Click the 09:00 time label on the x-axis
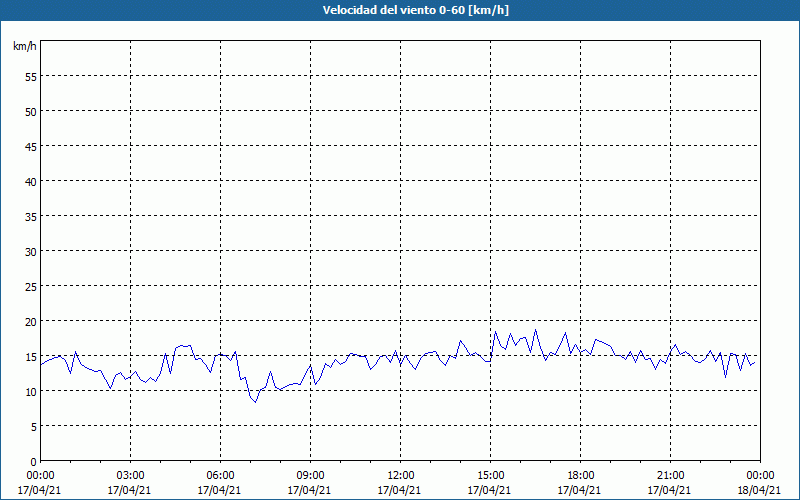This screenshot has width=800, height=500. pyautogui.click(x=310, y=476)
